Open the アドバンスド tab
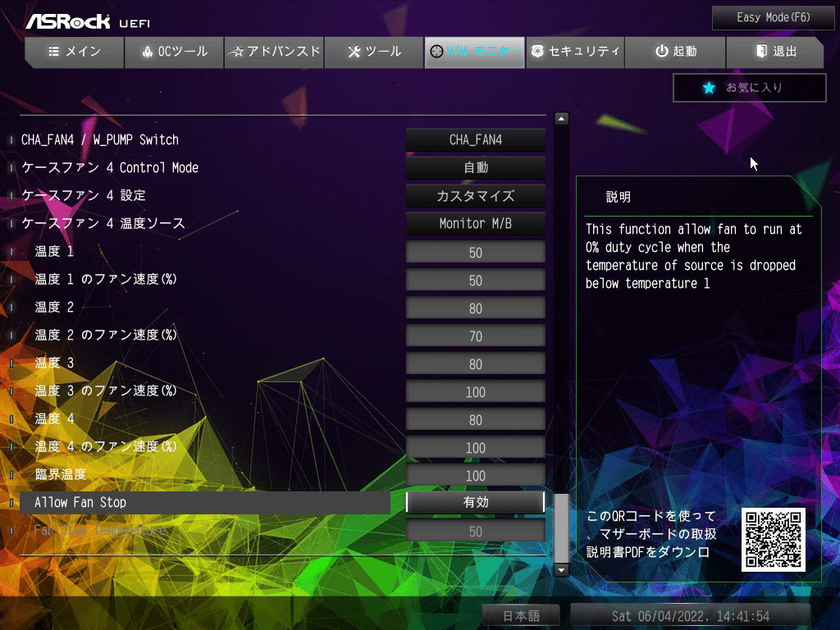 click(x=274, y=52)
